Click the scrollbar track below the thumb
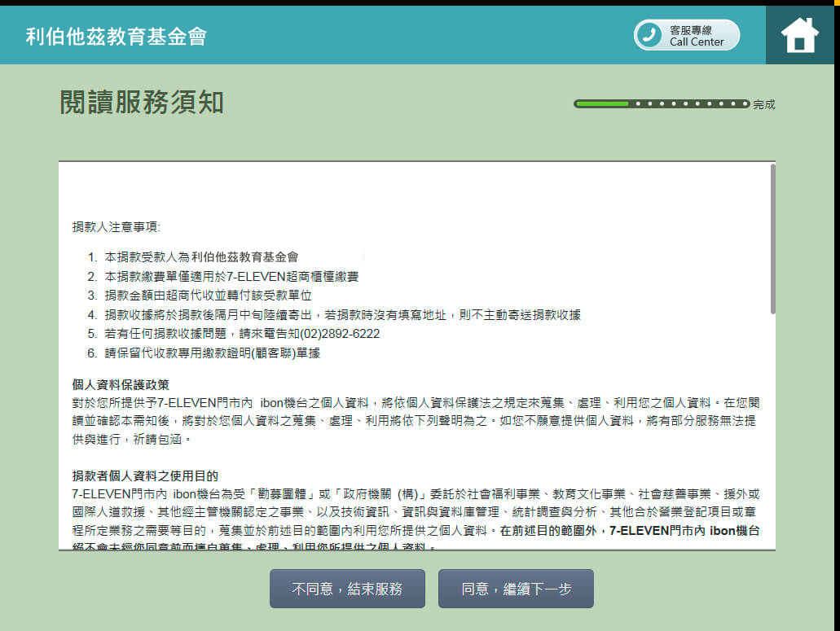 coord(772,432)
